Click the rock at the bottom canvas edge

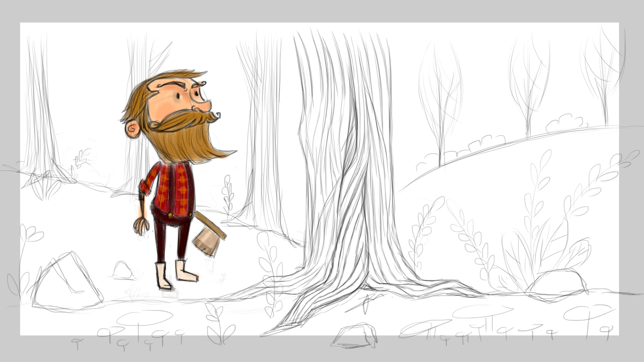coord(355,336)
